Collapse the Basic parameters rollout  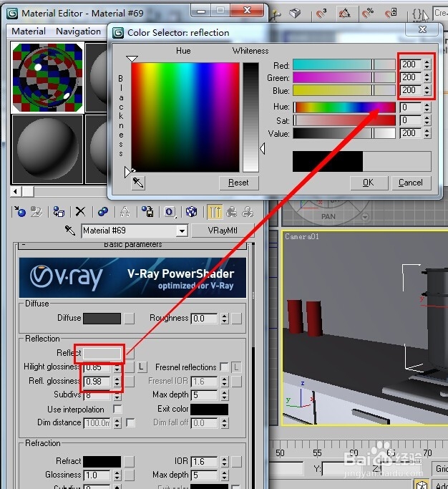tap(132, 245)
